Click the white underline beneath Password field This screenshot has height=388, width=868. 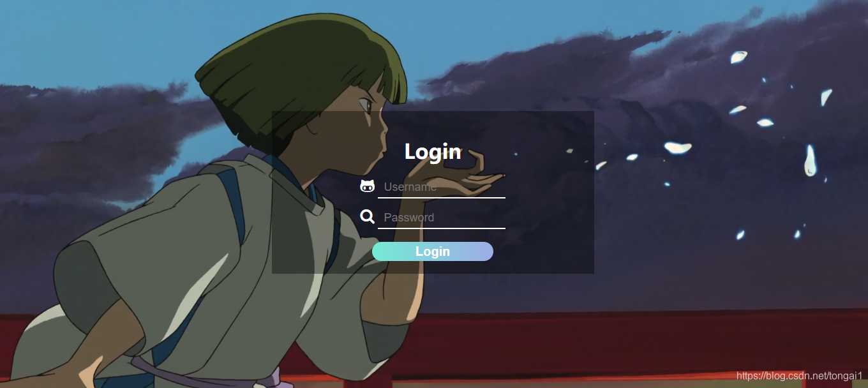(x=442, y=228)
